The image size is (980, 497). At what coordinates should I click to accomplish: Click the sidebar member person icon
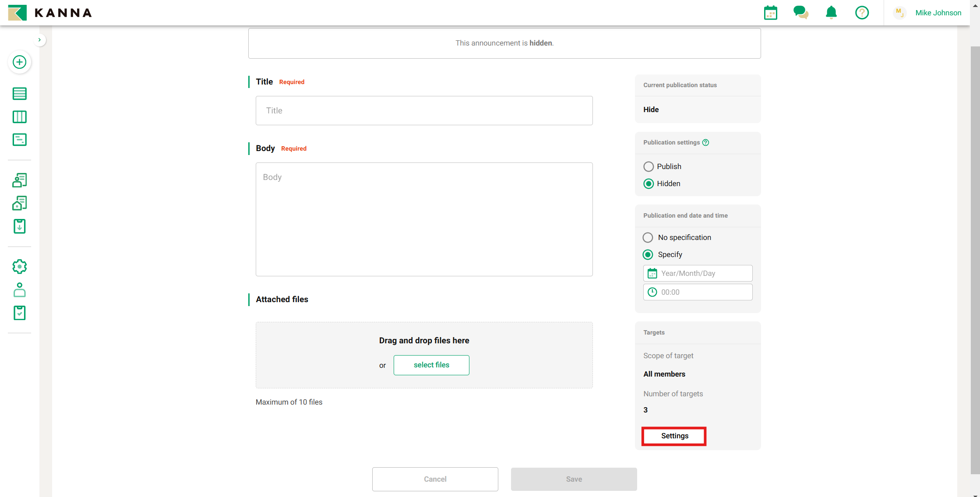click(19, 290)
